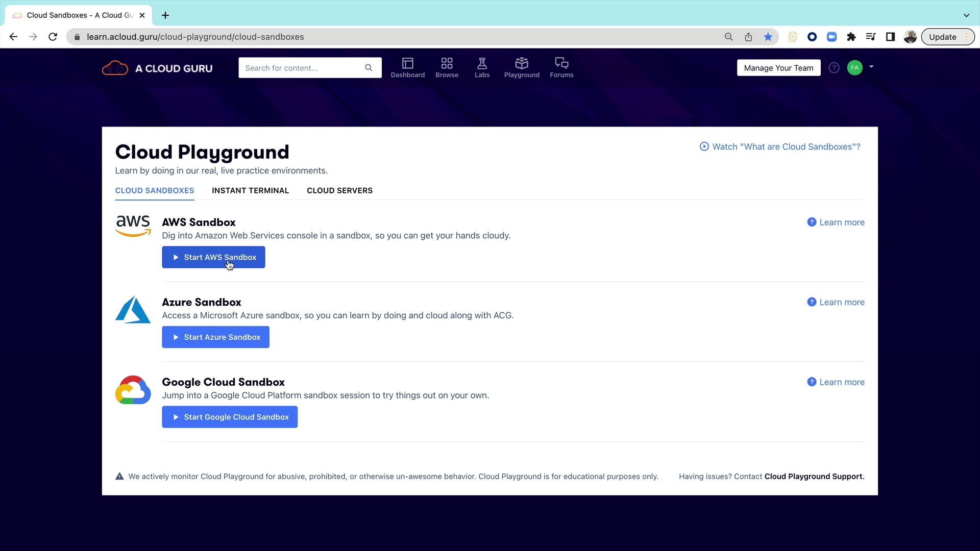Start the AWS Sandbox

[213, 257]
